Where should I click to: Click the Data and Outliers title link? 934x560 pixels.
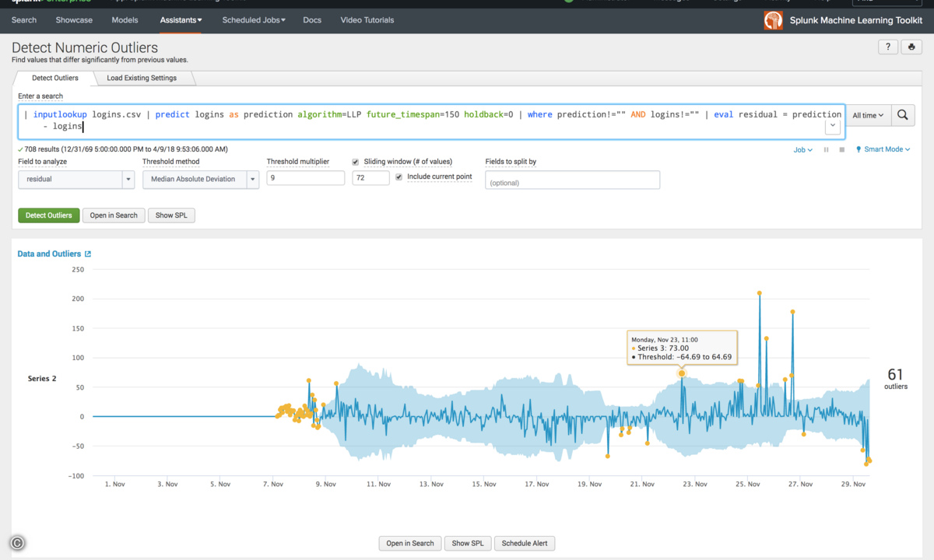pos(49,254)
